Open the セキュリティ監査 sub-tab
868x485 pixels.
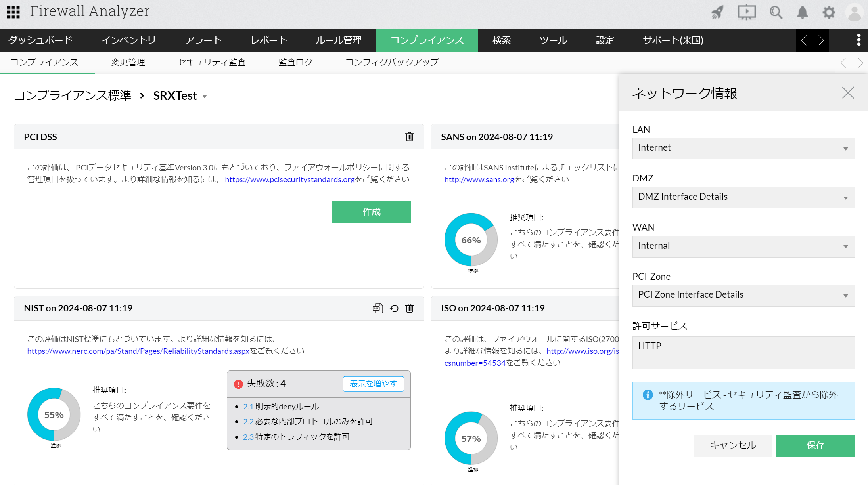(x=212, y=62)
